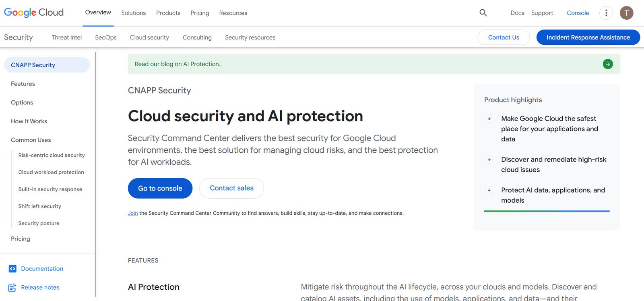
Task: Click the Security section heading
Action: click(19, 37)
